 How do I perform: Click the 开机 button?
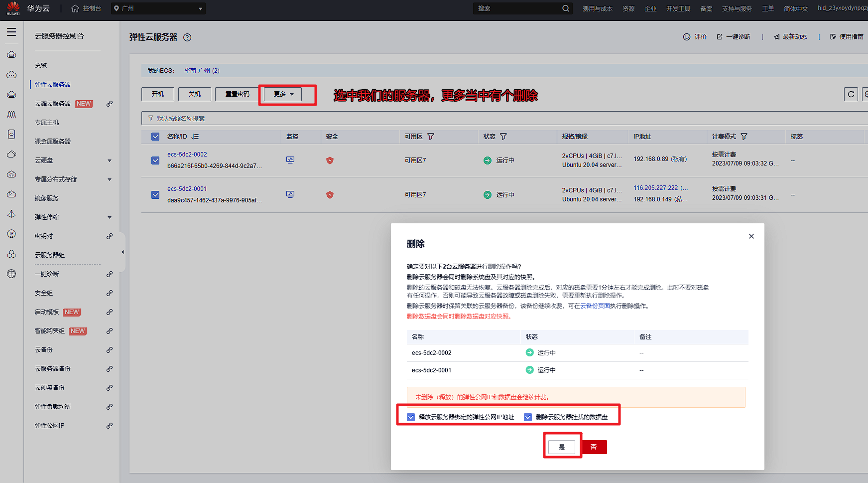(158, 94)
